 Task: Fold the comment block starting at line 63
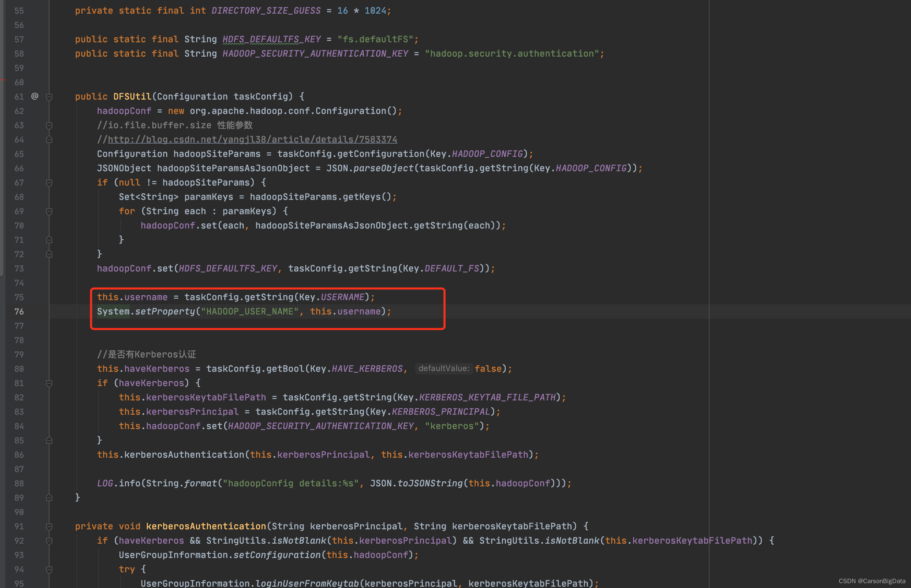(x=49, y=126)
